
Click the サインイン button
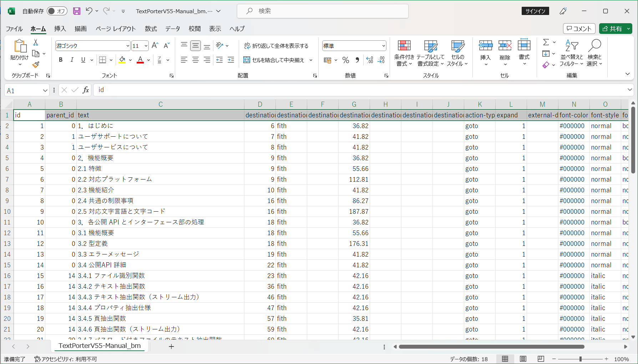click(x=535, y=11)
